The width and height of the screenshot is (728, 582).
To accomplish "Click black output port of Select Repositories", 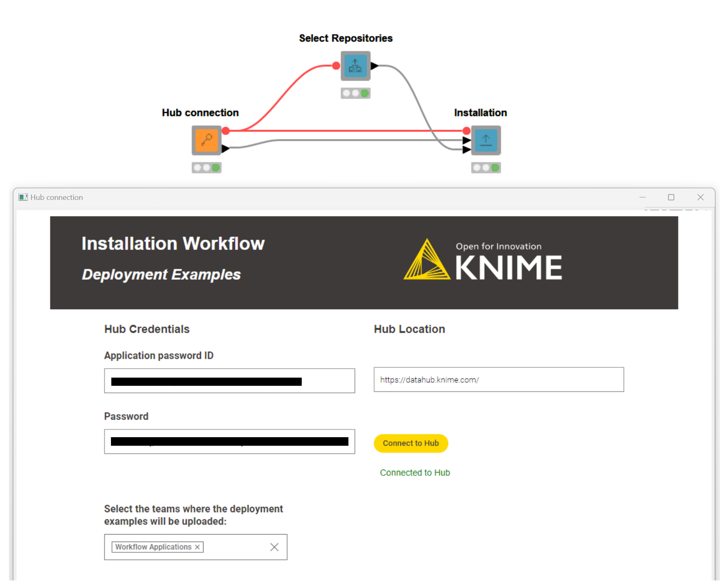I will [x=375, y=66].
